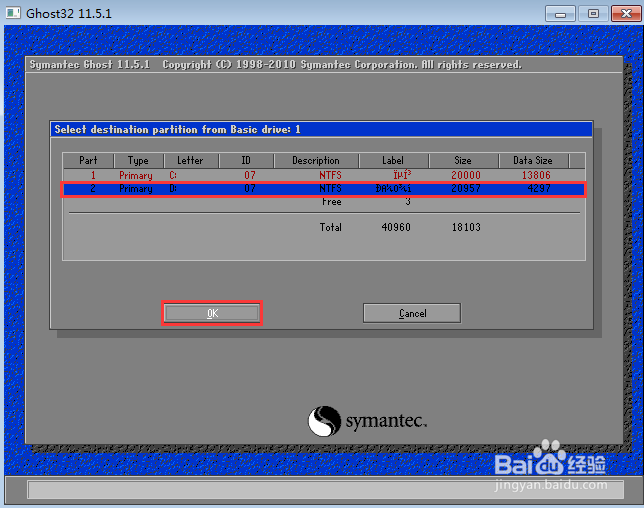Click data size value 13806
Image resolution: width=644 pixels, height=508 pixels.
pyautogui.click(x=536, y=175)
